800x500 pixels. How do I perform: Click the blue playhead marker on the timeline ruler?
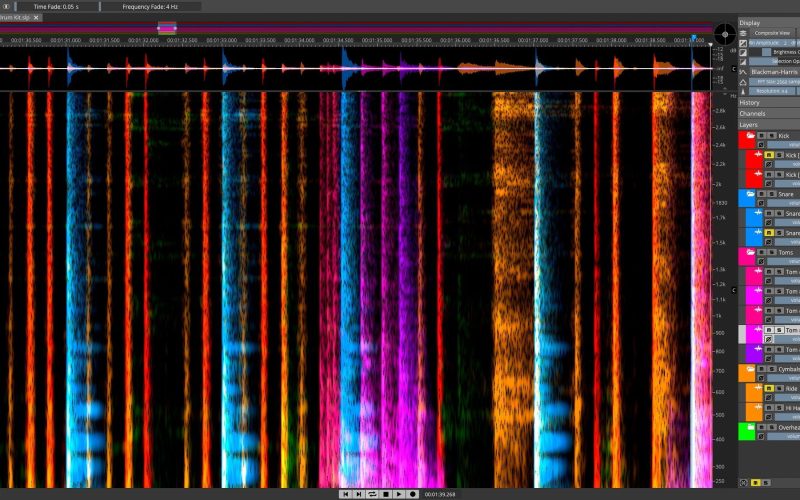(693, 38)
